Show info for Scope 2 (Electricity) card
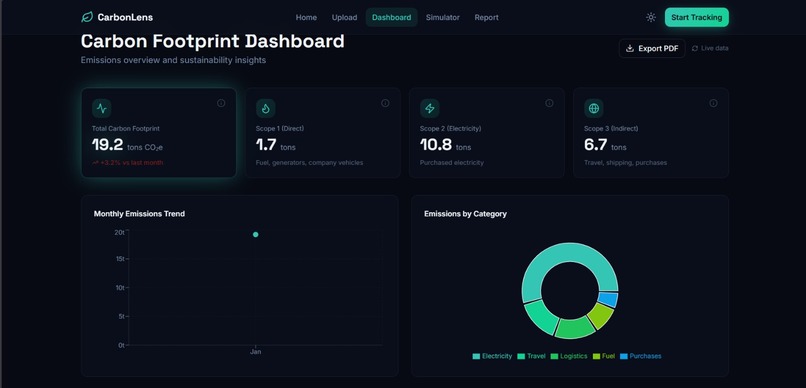Viewport: 806px width, 388px height. click(549, 103)
